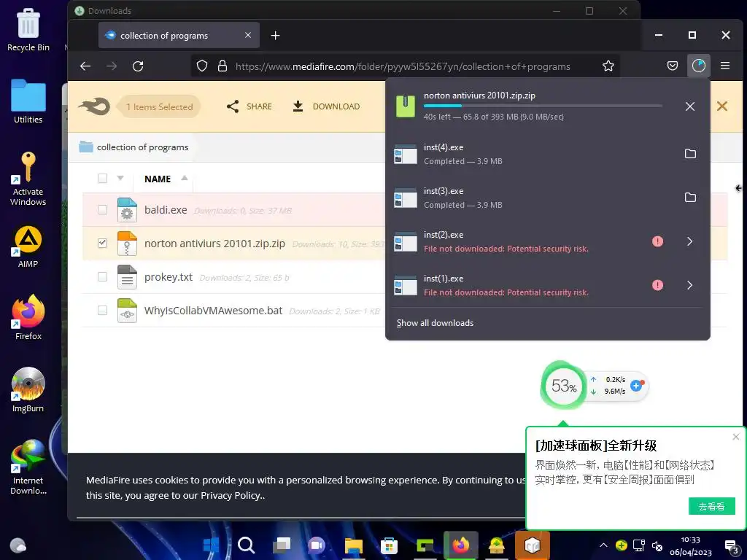Open the Utilities folder on desktop
747x560 pixels.
click(x=28, y=101)
